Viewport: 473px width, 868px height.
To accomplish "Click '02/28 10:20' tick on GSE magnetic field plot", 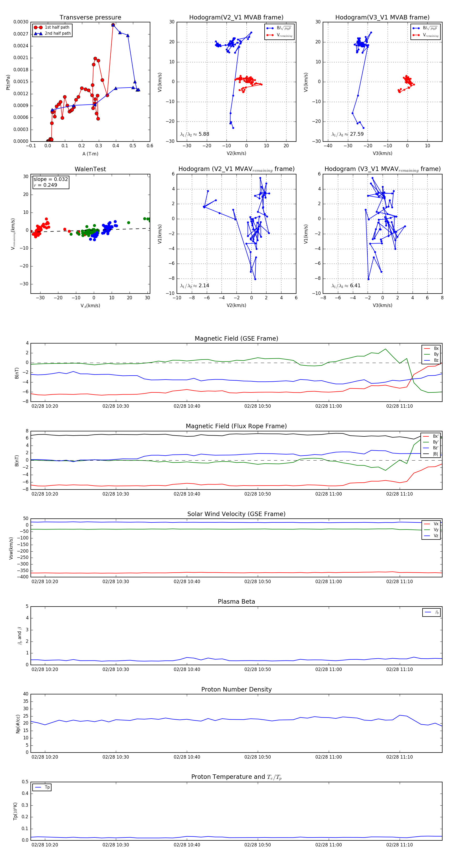I will point(45,406).
